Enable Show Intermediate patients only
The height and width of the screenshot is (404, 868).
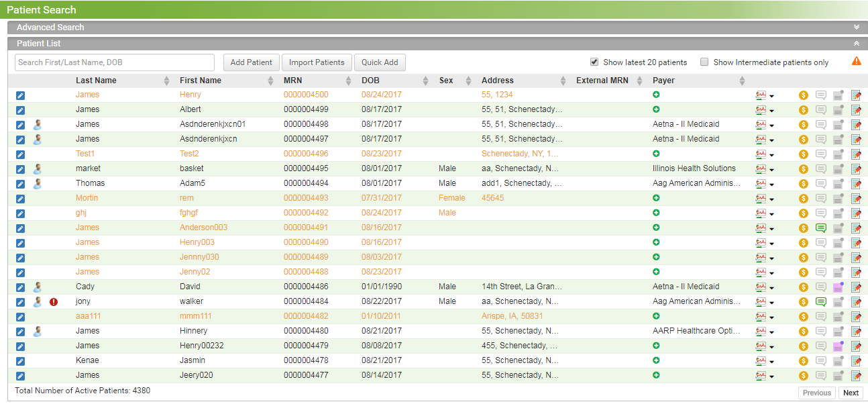coord(704,61)
